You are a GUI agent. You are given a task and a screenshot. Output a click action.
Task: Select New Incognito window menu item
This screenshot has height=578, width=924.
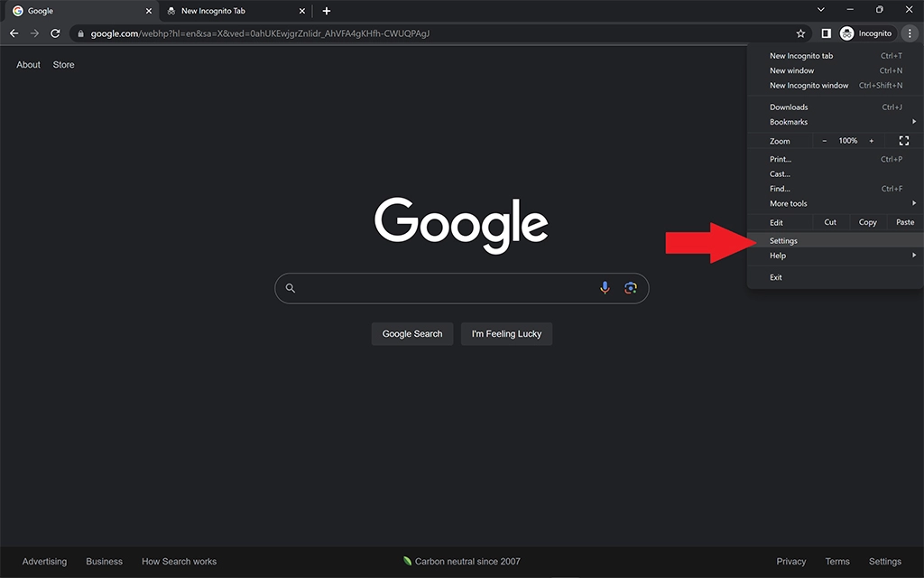tap(835, 85)
